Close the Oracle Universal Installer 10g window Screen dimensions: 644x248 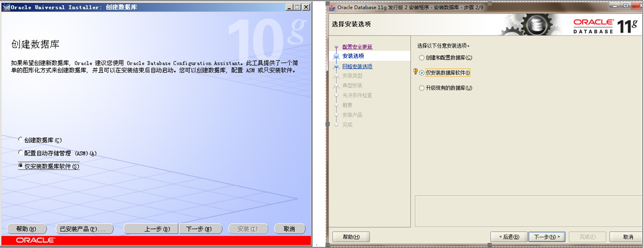(x=306, y=7)
